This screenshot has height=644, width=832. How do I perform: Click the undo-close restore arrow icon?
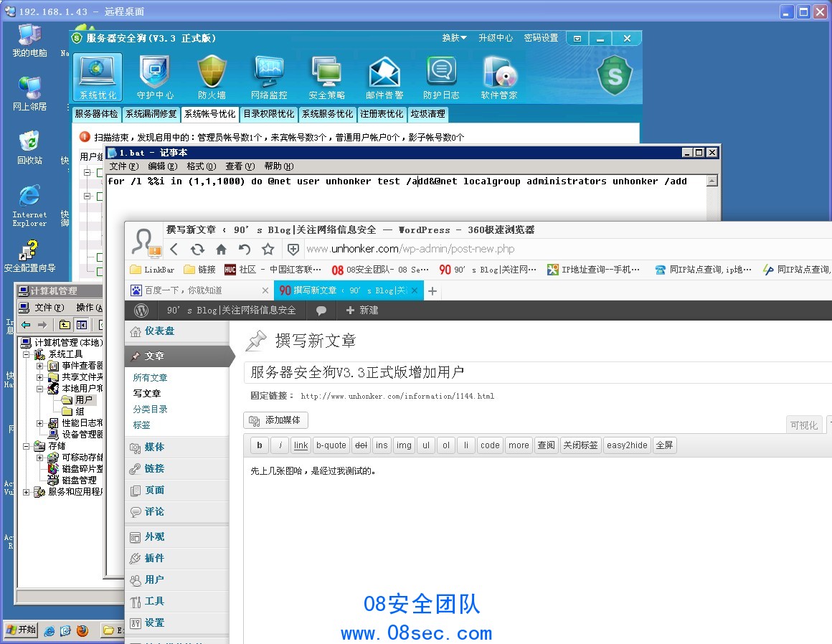point(245,249)
